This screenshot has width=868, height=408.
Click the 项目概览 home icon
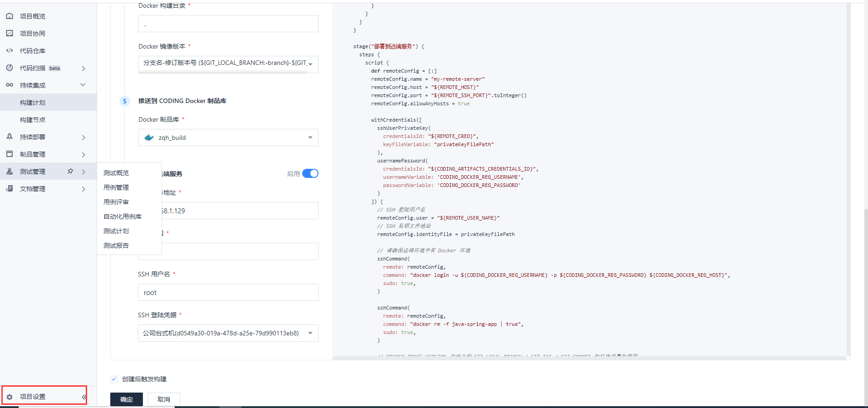(10, 16)
